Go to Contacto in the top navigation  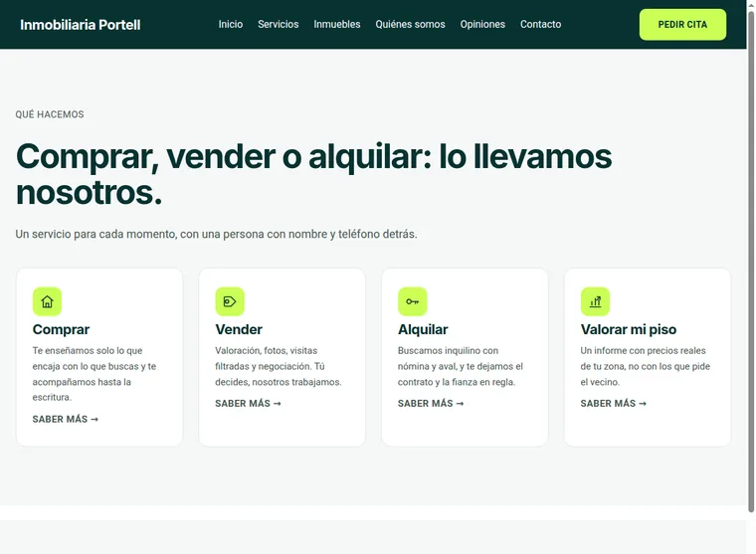point(540,24)
